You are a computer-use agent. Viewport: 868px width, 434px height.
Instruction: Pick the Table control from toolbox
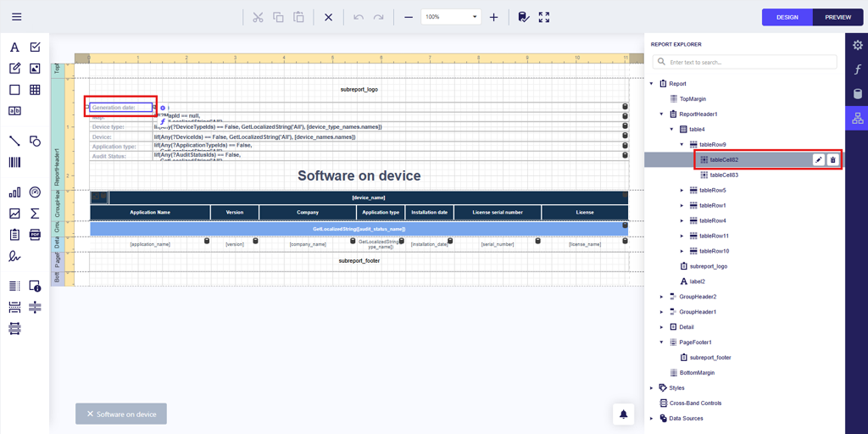(x=35, y=90)
